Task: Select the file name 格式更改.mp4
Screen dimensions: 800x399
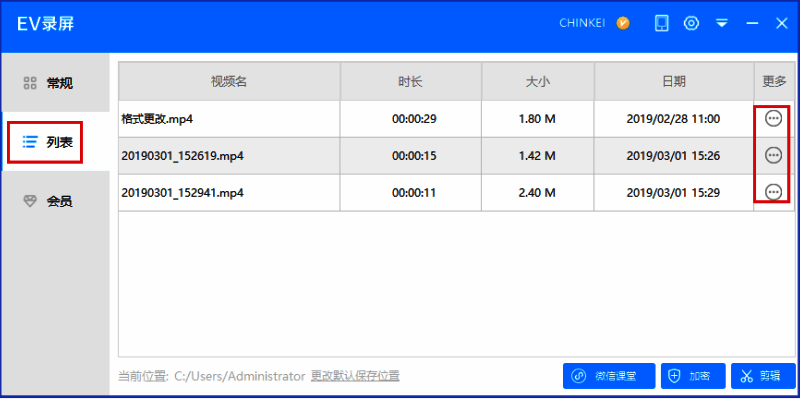Action: 157,119
